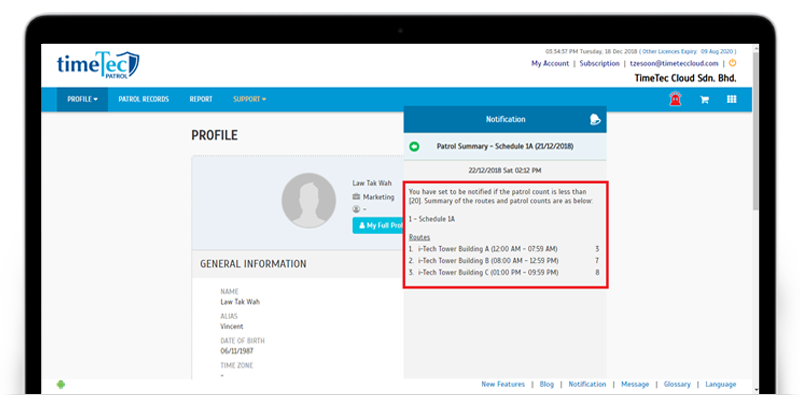This screenshot has width=800, height=395.
Task: Click the bell icon in Notification header
Action: (595, 119)
